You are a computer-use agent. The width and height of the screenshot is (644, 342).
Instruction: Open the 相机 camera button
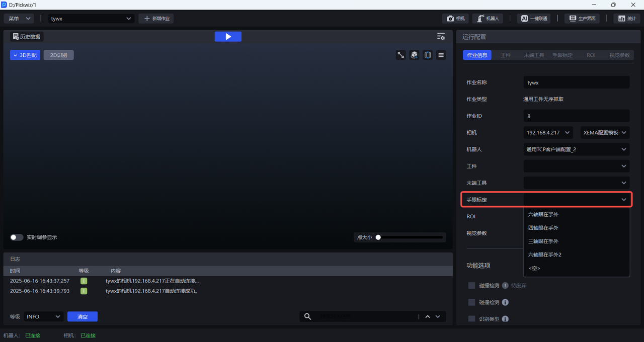pos(456,19)
